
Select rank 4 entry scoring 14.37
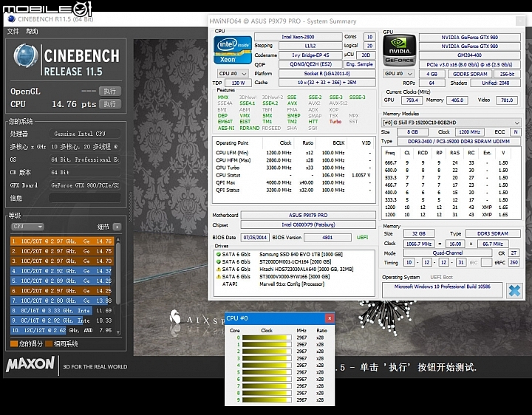62,271
